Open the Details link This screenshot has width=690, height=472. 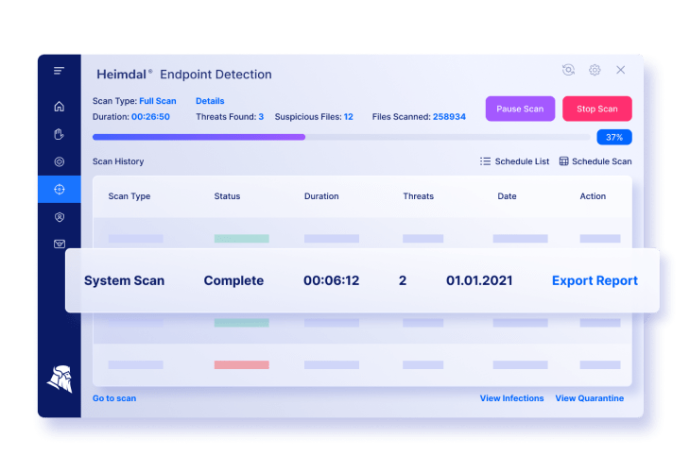[210, 101]
